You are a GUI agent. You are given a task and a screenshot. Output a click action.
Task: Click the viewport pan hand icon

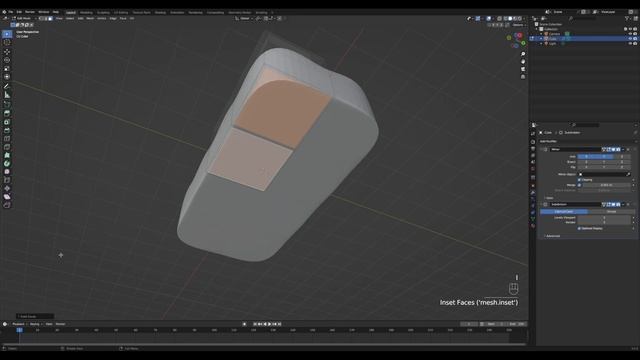point(523,62)
